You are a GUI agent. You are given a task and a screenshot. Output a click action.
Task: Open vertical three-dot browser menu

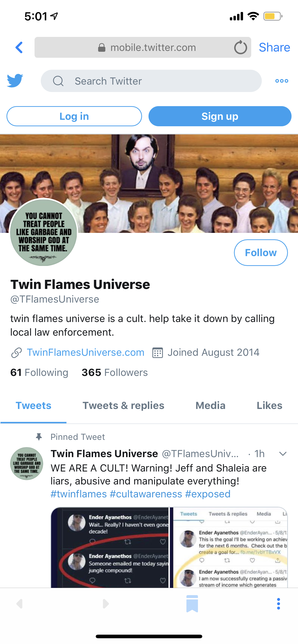pos(279,604)
